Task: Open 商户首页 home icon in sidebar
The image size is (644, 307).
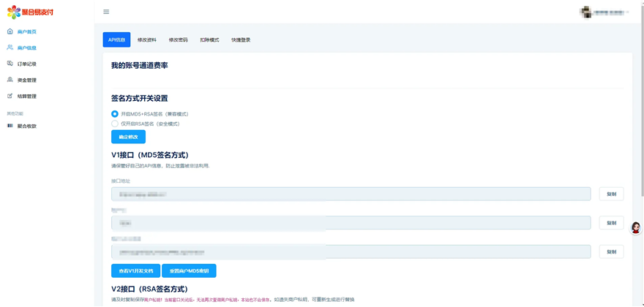Action: [x=10, y=31]
